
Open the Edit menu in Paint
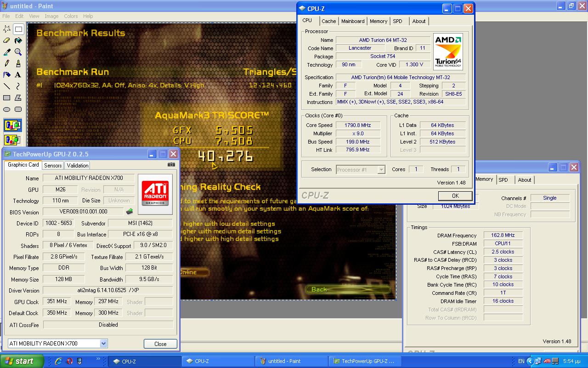click(x=19, y=16)
